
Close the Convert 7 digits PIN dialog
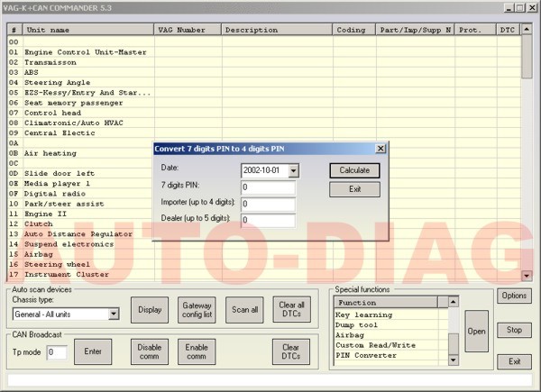click(x=381, y=149)
